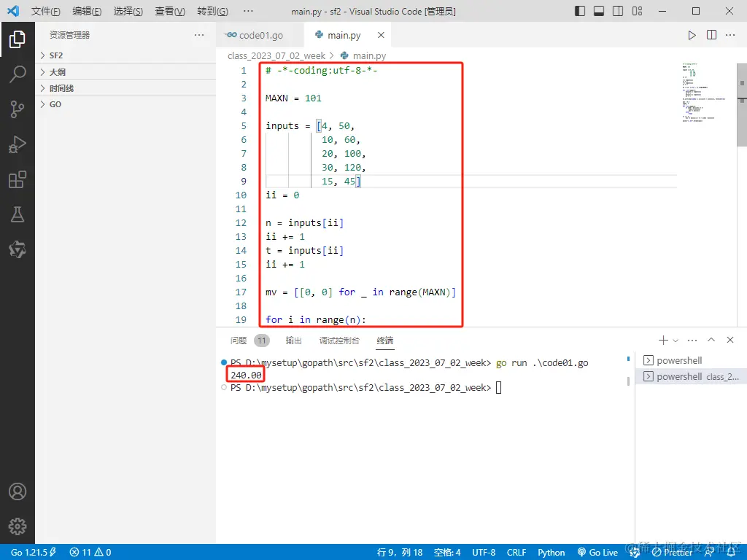Open the Manage gear settings

pyautogui.click(x=18, y=526)
